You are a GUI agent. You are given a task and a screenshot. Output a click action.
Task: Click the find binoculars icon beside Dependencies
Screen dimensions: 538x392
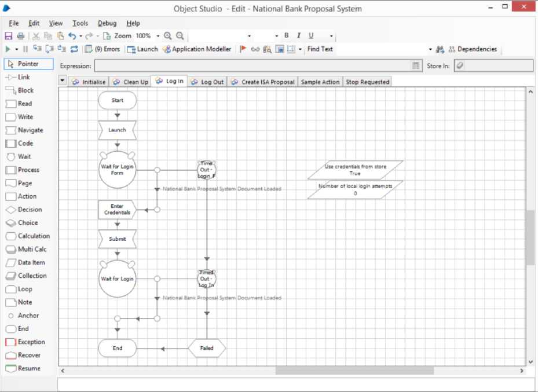pos(440,49)
